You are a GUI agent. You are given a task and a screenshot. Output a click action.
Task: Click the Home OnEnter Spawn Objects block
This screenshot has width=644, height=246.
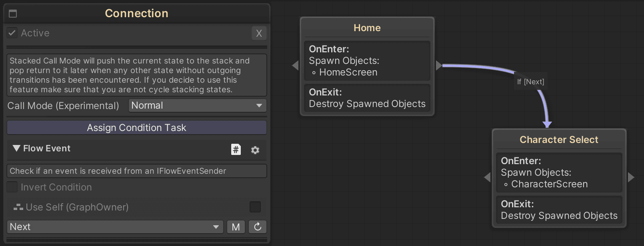pos(367,61)
